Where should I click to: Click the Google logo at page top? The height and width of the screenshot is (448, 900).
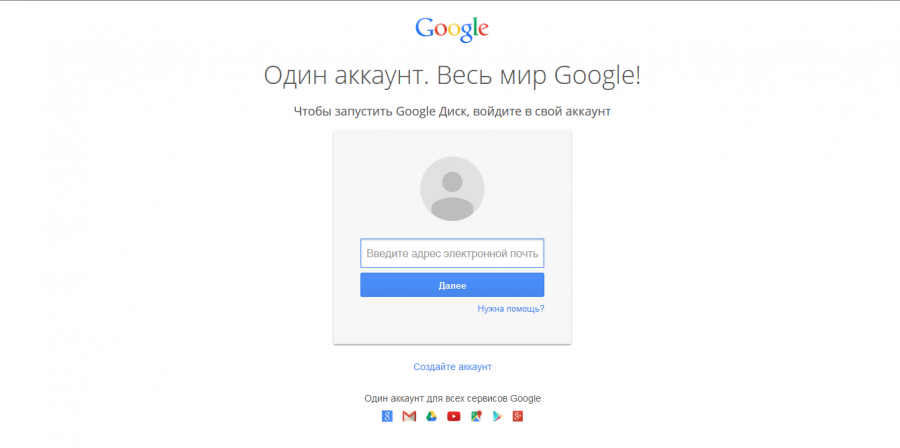[452, 29]
